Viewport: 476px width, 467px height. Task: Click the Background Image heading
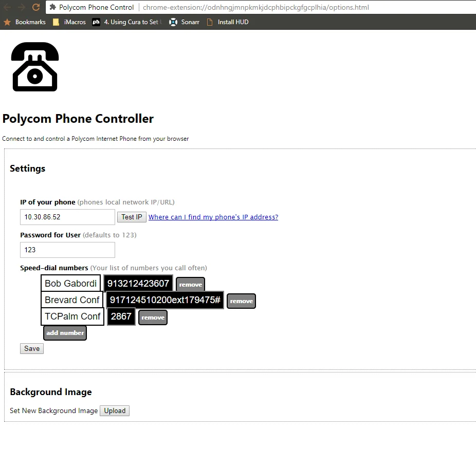point(51,392)
